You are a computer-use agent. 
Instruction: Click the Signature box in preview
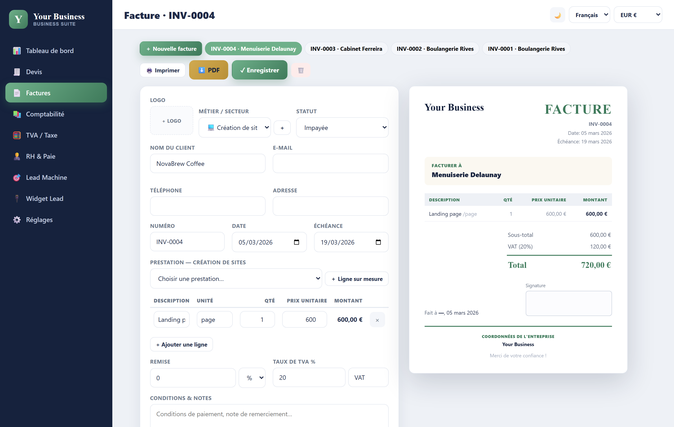(568, 303)
